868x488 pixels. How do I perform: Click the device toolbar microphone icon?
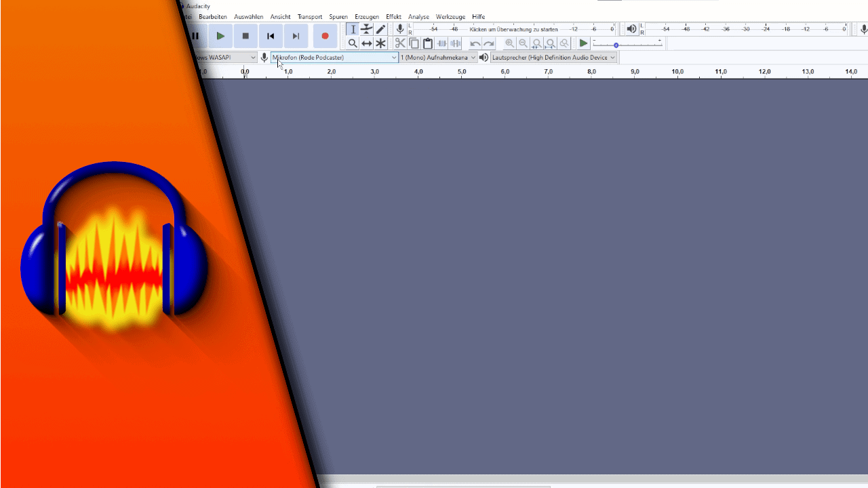[x=264, y=58]
